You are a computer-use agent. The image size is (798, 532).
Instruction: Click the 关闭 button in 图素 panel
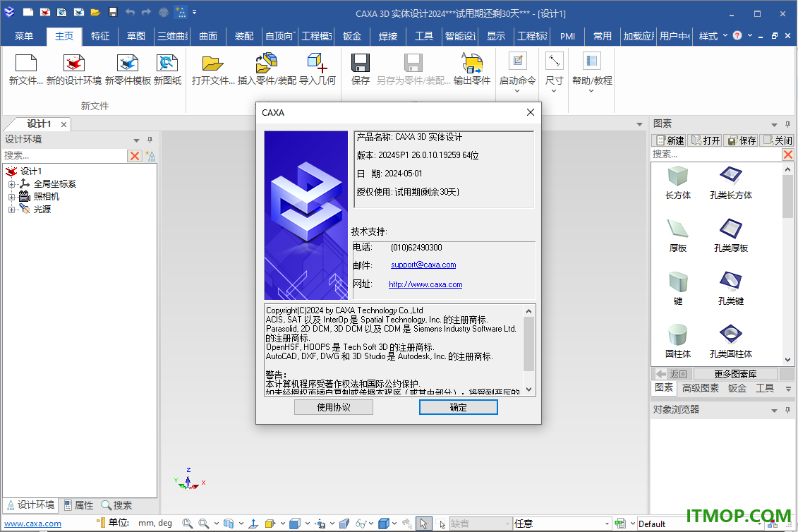click(778, 140)
